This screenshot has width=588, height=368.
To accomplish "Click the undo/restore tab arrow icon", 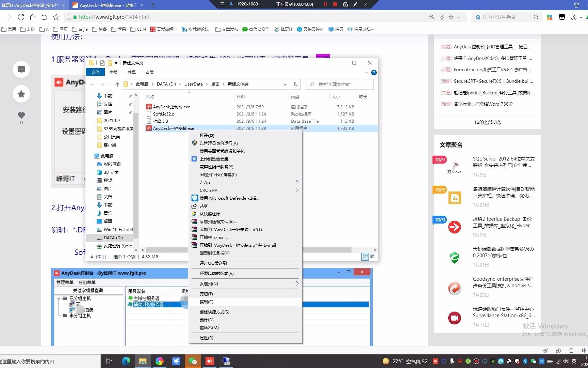I will (44, 17).
